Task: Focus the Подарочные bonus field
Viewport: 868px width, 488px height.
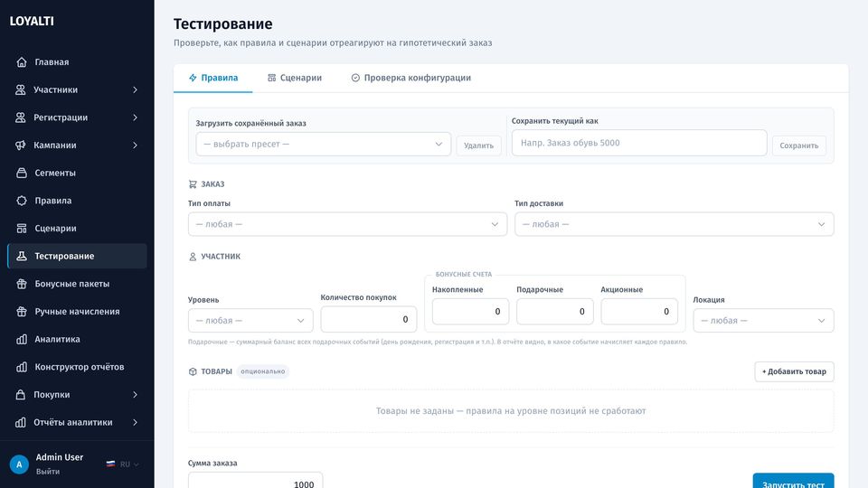Action: pyautogui.click(x=554, y=312)
